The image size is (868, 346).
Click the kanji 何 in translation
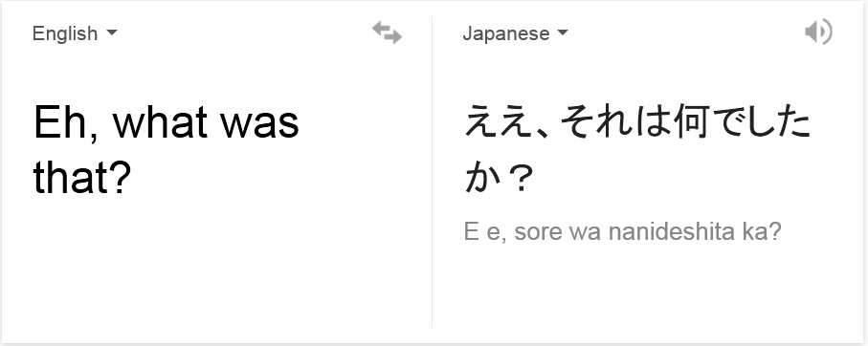coord(691,121)
